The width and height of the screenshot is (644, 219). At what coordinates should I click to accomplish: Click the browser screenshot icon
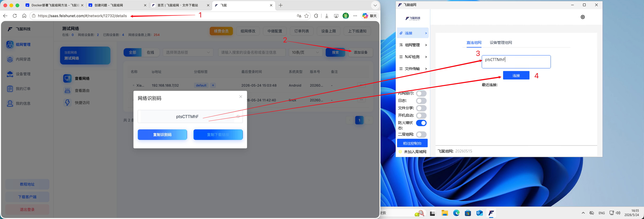point(336,16)
